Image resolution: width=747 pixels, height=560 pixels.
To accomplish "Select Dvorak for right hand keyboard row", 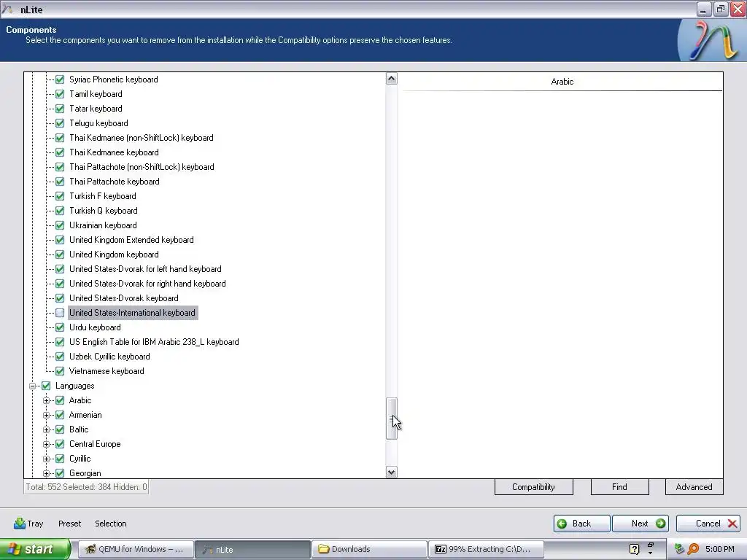I will click(x=147, y=284).
